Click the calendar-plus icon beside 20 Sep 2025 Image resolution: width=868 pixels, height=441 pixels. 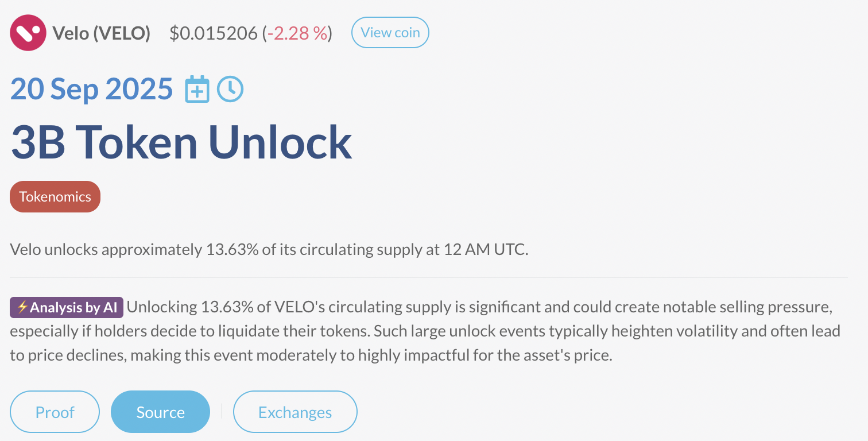pos(197,89)
